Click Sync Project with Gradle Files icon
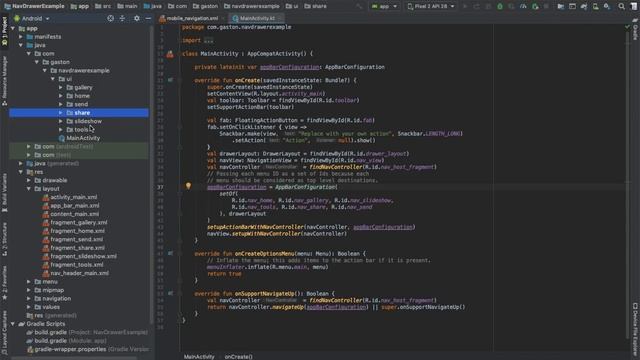Image resolution: width=640 pixels, height=360 pixels. point(584,6)
